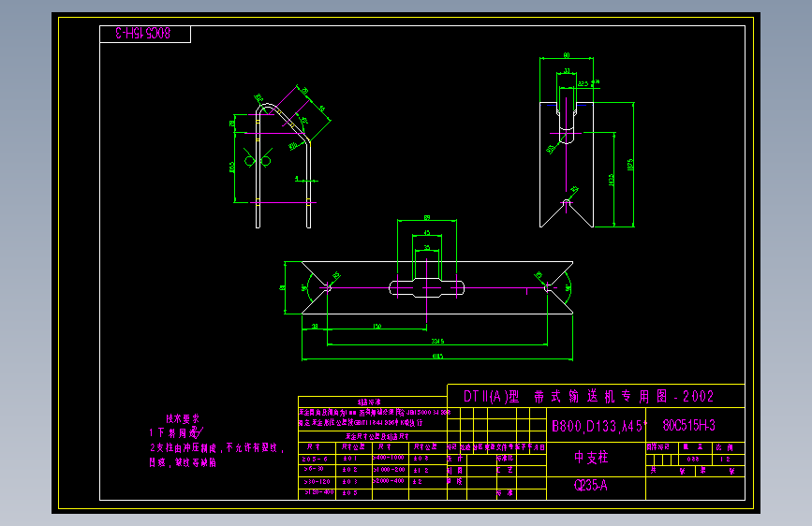Click the '技术要求' heading
Screen dimensions: 812x526
[x=183, y=418]
